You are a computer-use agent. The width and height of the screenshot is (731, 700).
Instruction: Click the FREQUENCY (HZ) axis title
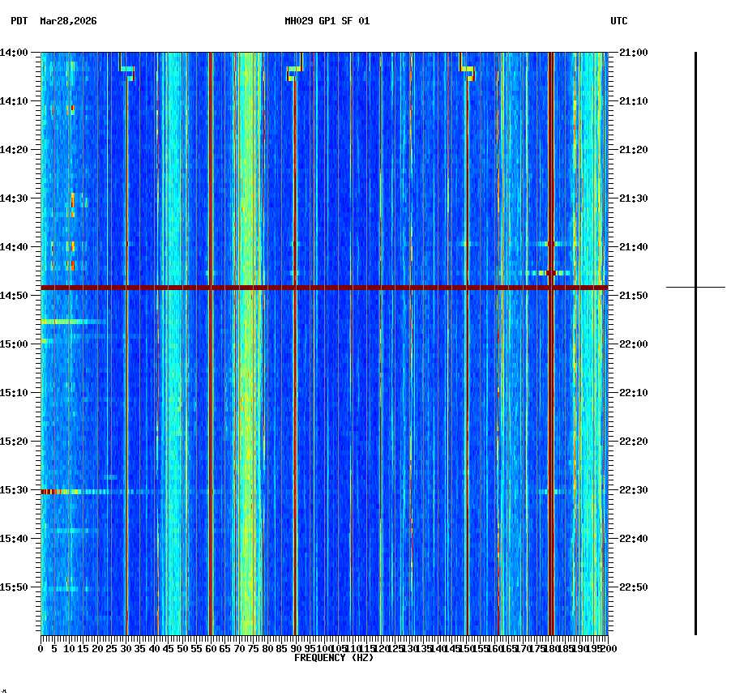335,658
